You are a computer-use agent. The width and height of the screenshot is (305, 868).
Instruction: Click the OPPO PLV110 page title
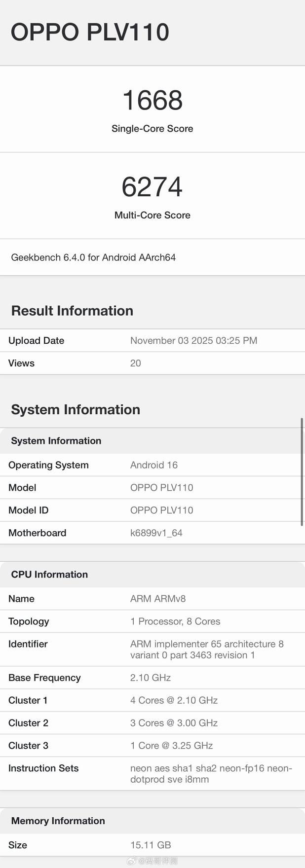[x=90, y=33]
